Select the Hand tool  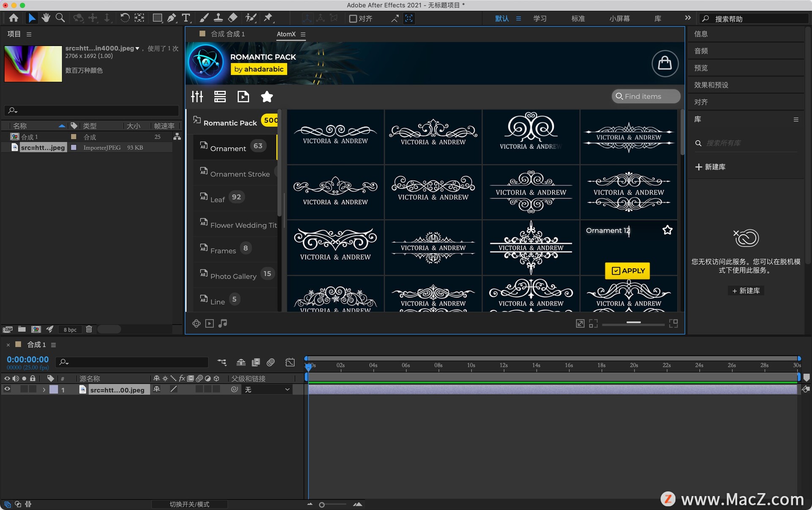click(x=46, y=18)
